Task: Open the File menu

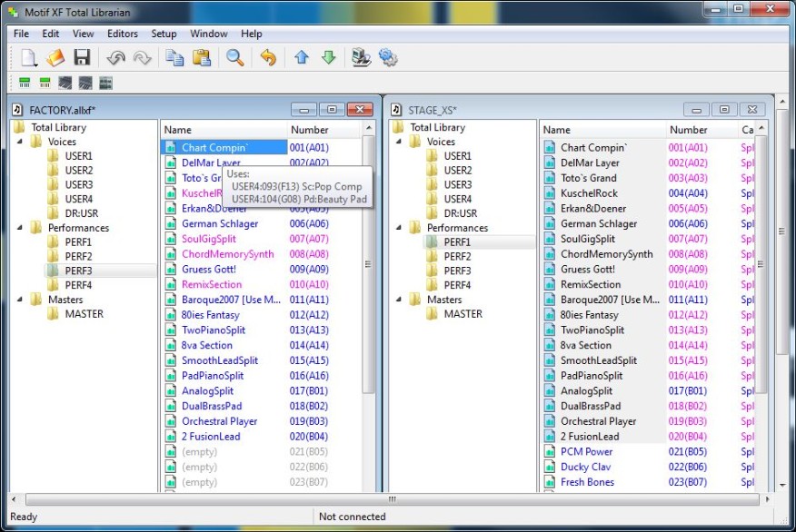Action: click(x=21, y=34)
